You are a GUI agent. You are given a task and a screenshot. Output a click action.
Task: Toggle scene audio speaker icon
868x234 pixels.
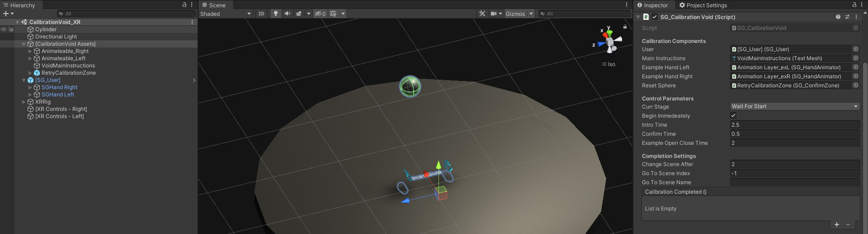point(287,14)
